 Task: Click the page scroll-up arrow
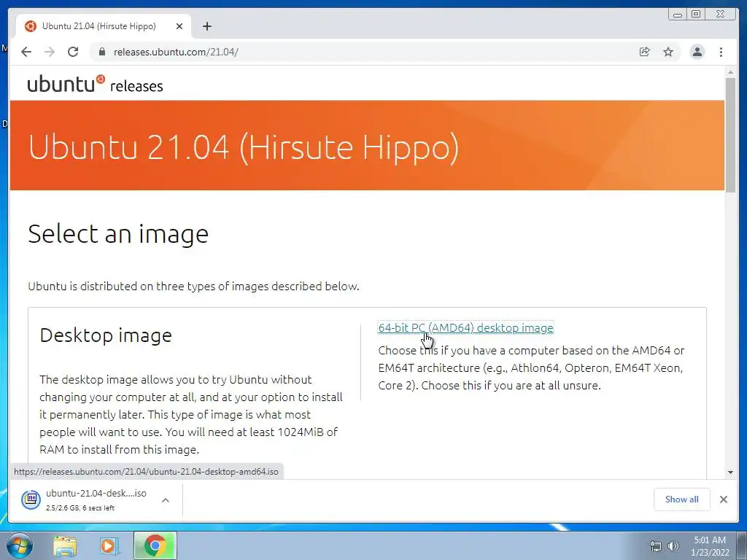coord(730,72)
